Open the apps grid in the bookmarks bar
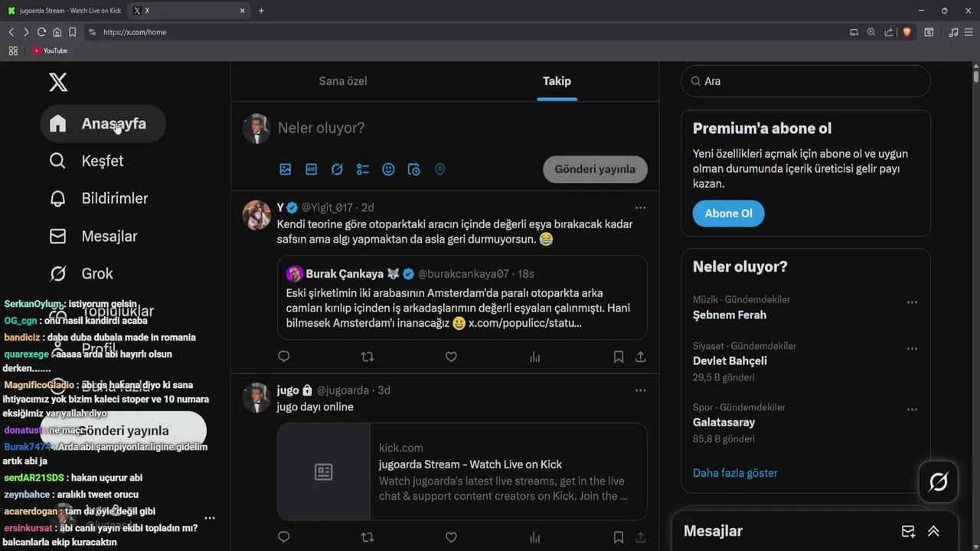980x551 pixels. pos(13,51)
